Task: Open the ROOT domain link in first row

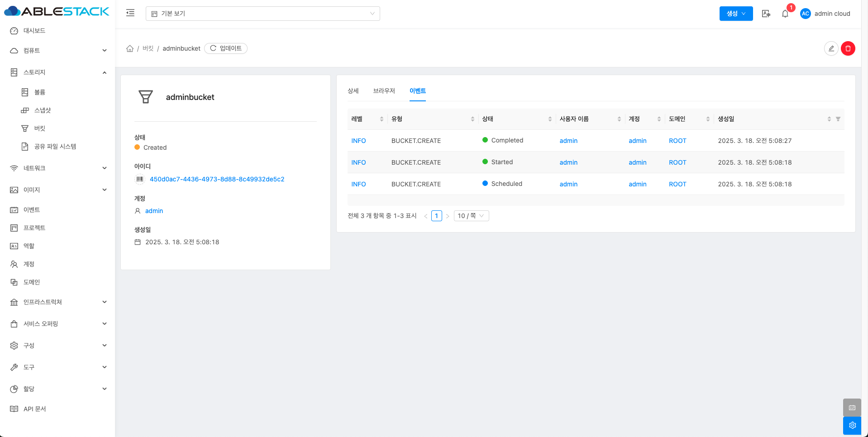Action: point(677,141)
